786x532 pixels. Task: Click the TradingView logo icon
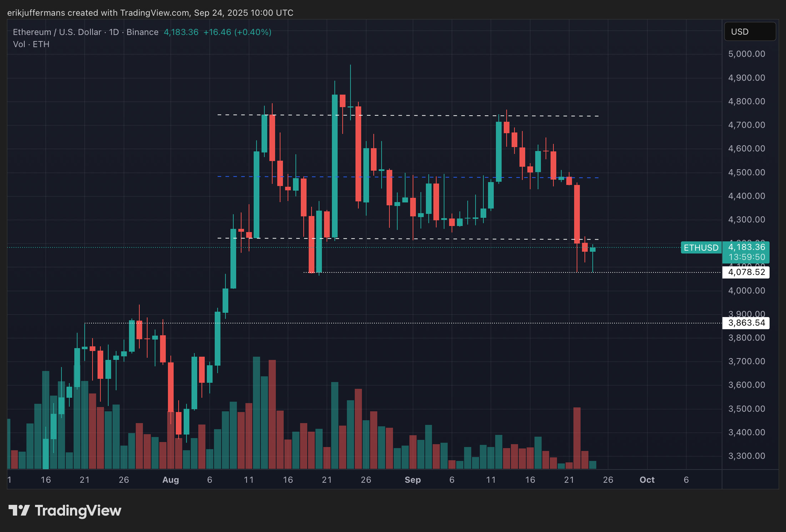(x=19, y=510)
